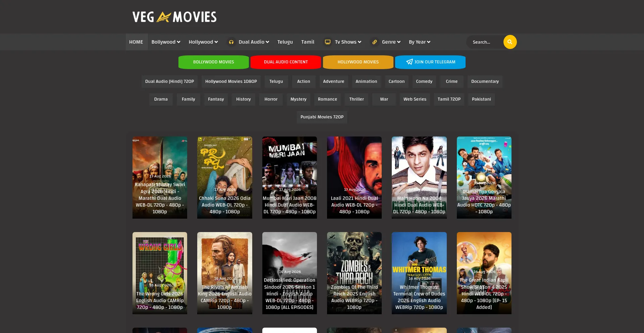Open the Main Hoon Na 2004 poster
644x333 pixels.
[419, 177]
